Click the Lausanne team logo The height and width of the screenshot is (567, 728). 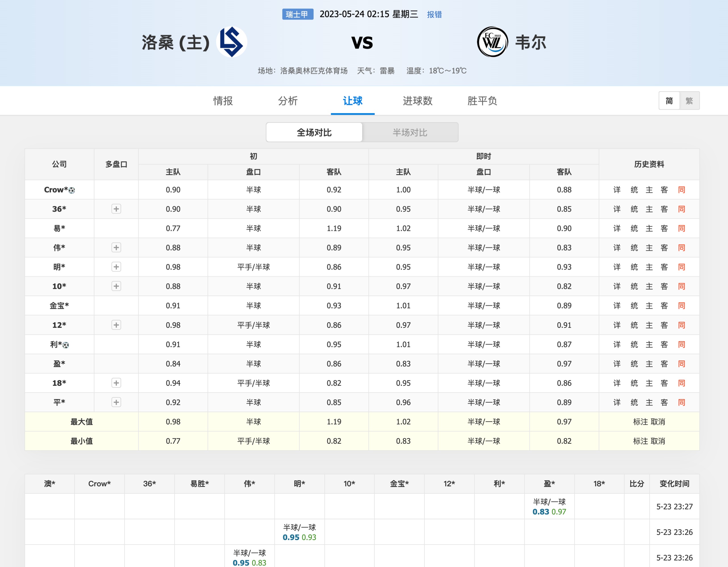pyautogui.click(x=232, y=42)
